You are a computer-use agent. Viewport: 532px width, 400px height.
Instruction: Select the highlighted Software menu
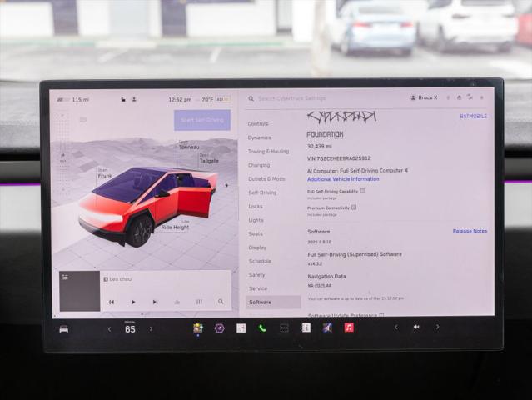[x=273, y=302]
